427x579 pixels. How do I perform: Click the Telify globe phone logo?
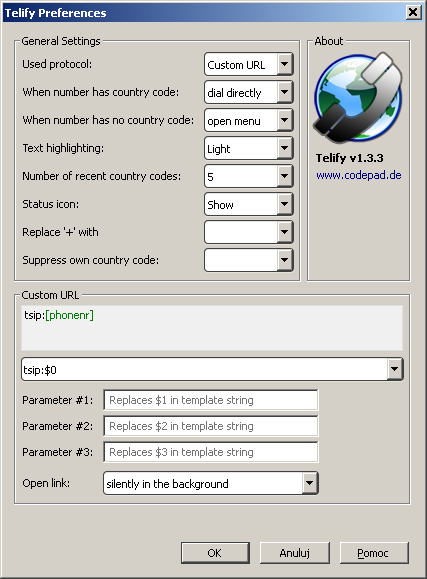[x=358, y=98]
